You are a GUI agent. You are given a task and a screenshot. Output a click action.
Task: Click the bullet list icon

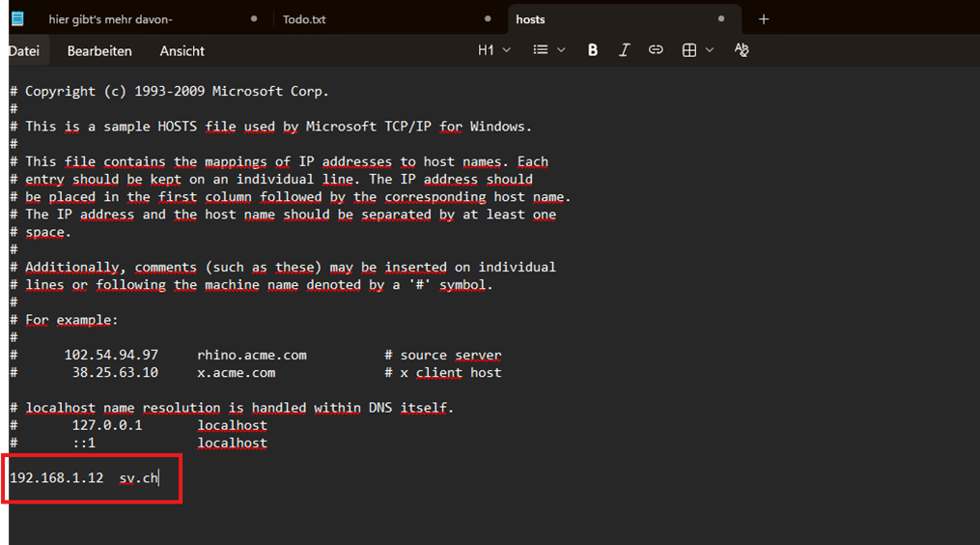click(x=541, y=50)
